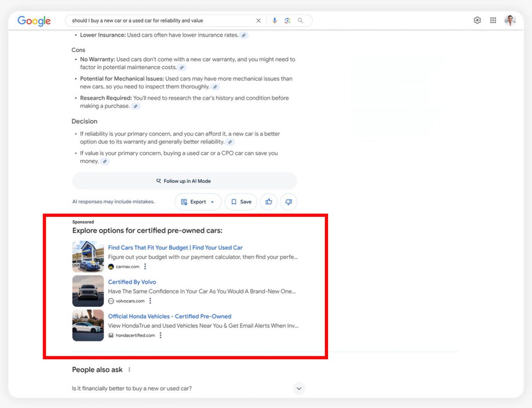The height and width of the screenshot is (408, 532).
Task: Click the CarMax dealership ad thumbnail
Action: (88, 256)
